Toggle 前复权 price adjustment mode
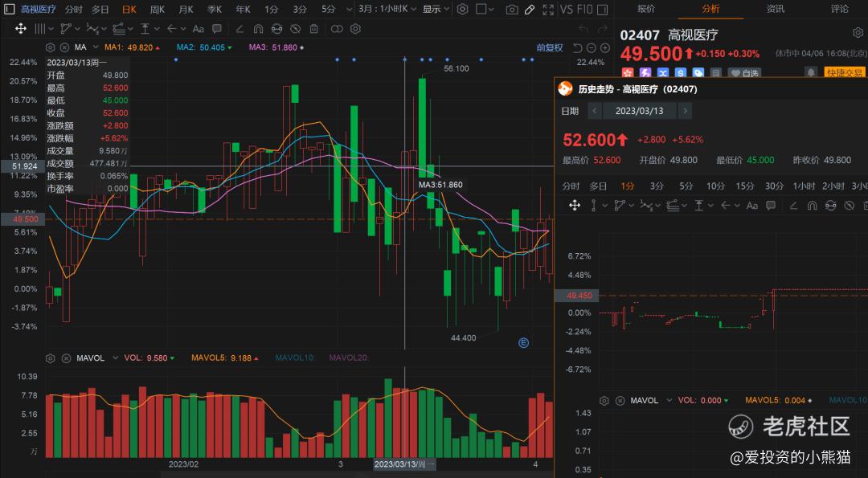868x478 pixels. [549, 48]
